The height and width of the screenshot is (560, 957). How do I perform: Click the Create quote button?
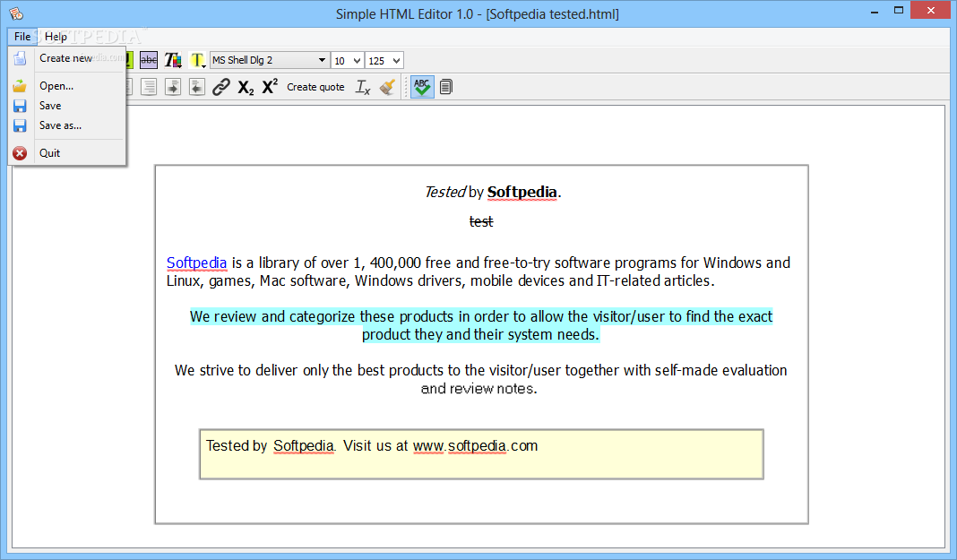click(315, 87)
